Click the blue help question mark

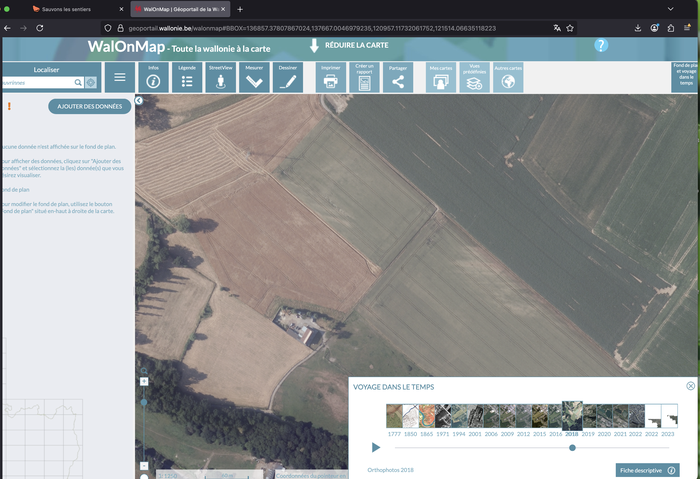click(601, 45)
